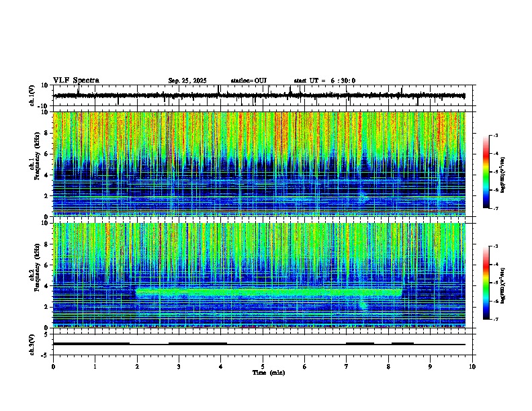Click time axis tick label '1'

pos(95,367)
